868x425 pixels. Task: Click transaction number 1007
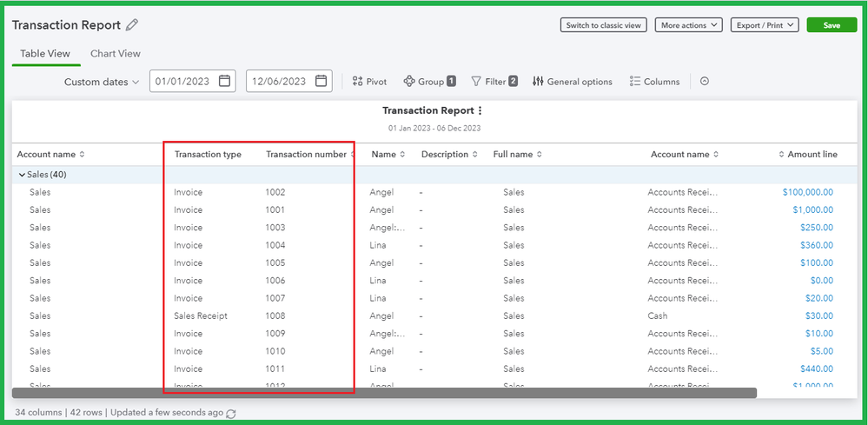275,298
